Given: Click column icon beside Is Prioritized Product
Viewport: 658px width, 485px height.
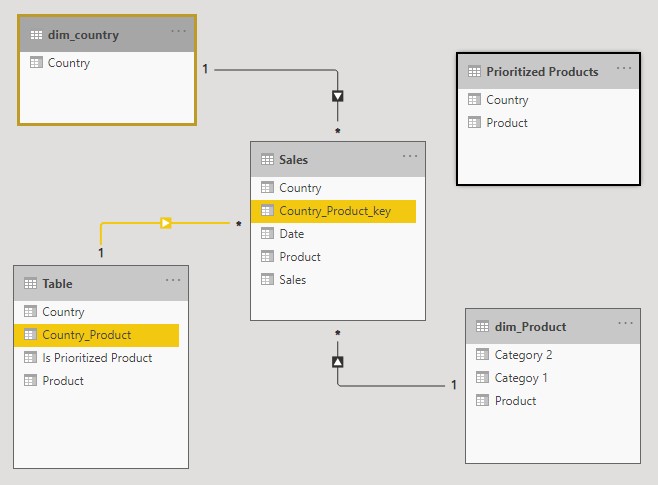Looking at the screenshot, I should [30, 357].
